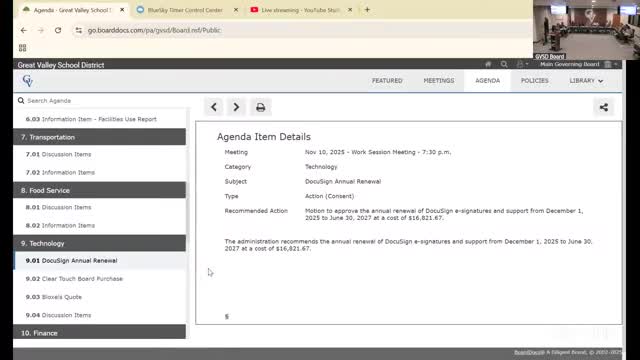Click GVSD Board video thumbnail
This screenshot has width=640, height=360.
(x=586, y=30)
